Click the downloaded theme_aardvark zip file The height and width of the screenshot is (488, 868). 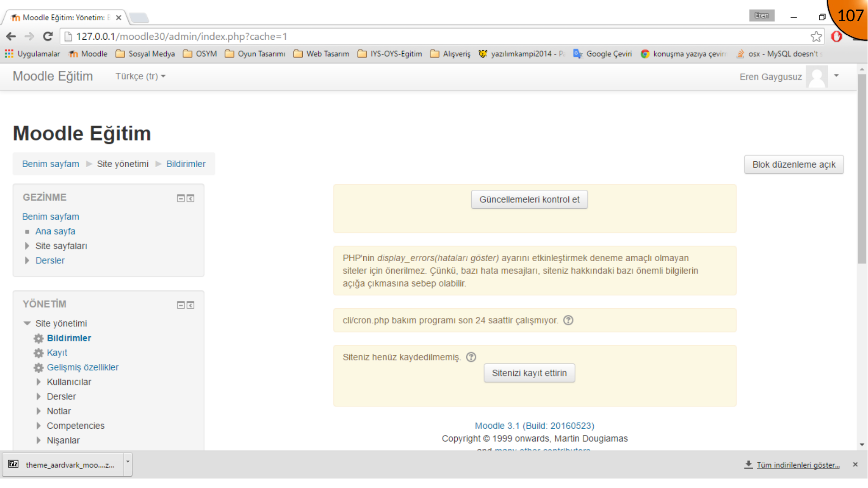point(63,465)
